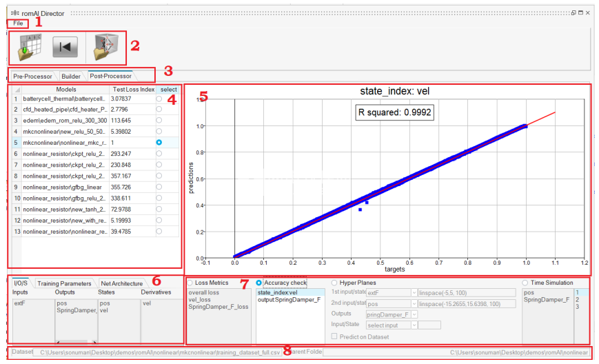Click vel in the Derivatives list
This screenshot has height=364, width=599.
147,303
